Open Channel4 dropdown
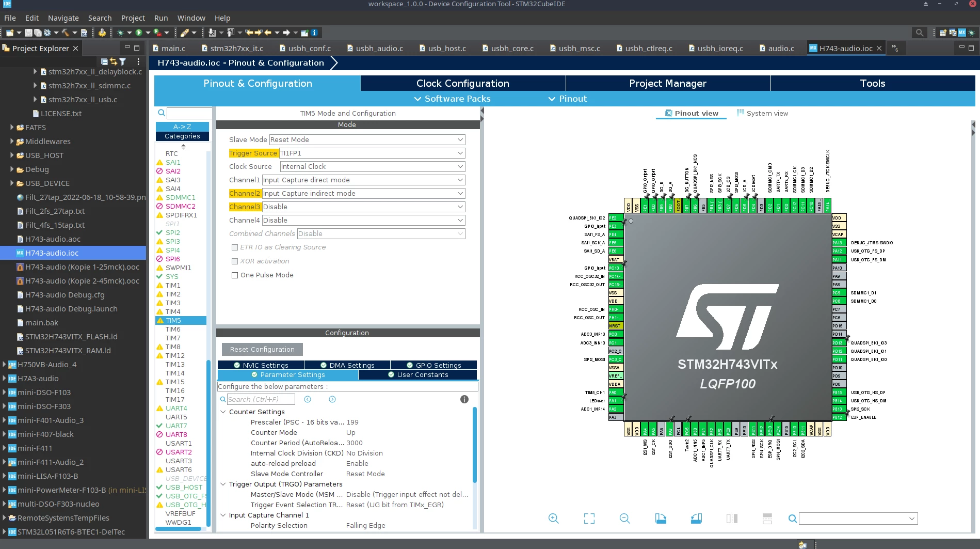This screenshot has height=549, width=980. point(363,221)
